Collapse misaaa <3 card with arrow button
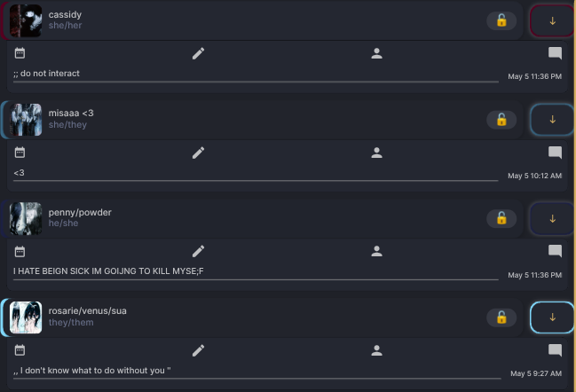 (552, 120)
